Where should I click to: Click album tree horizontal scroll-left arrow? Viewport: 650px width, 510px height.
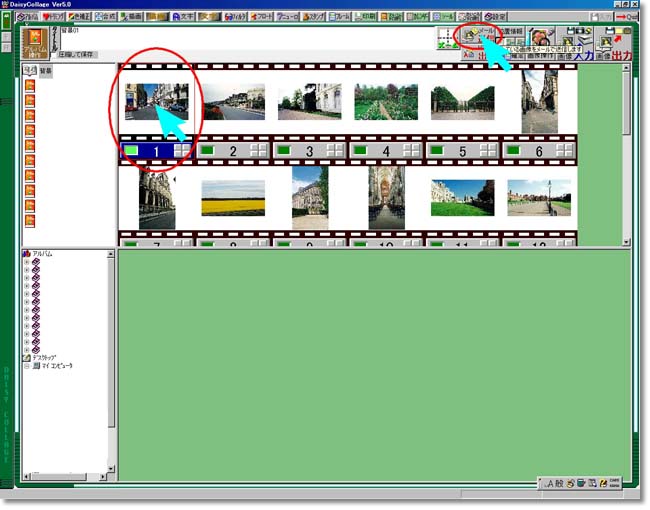tap(26, 477)
